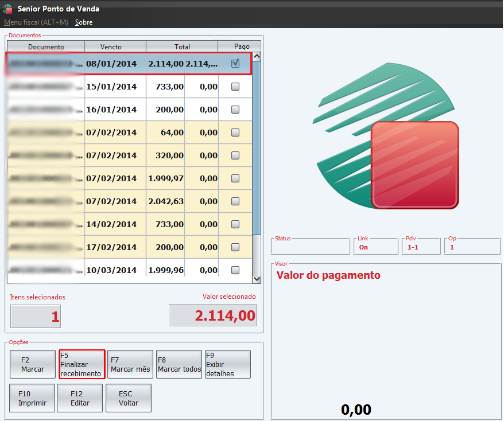504x421 pixels.
Task: Check Pago for the 64,00 row
Action: 235,132
